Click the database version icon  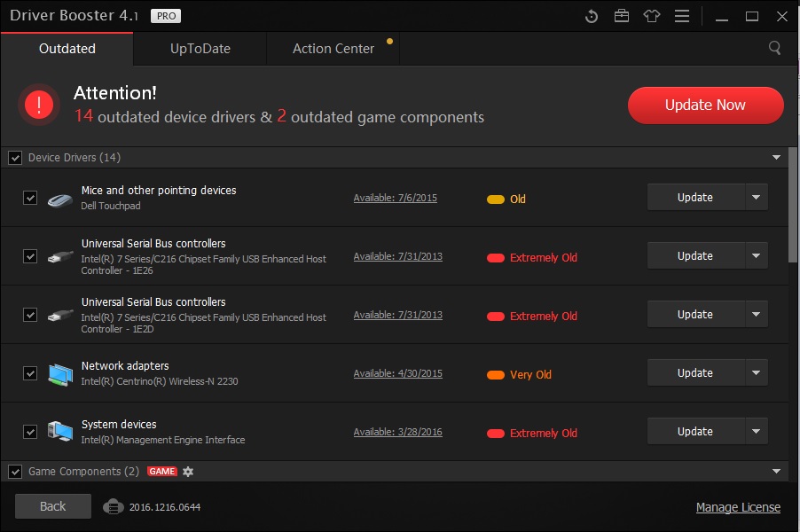pos(112,506)
